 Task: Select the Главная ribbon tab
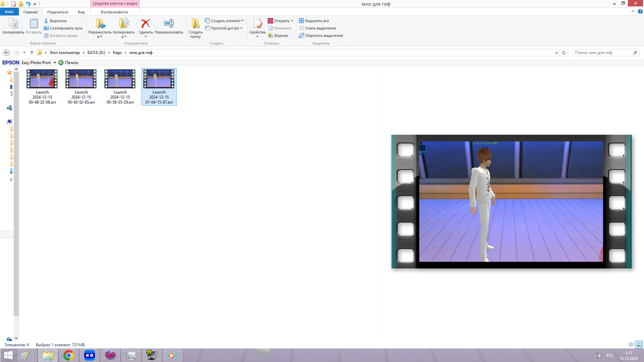point(30,12)
